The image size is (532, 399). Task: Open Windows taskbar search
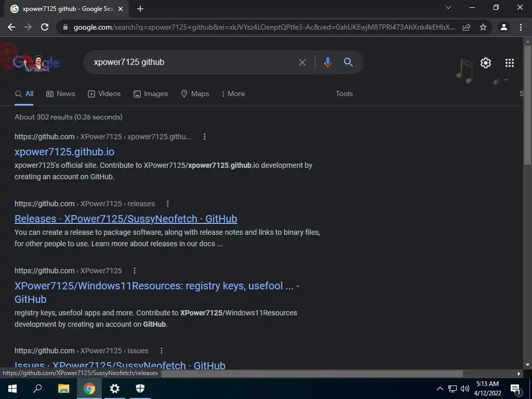(x=37, y=389)
